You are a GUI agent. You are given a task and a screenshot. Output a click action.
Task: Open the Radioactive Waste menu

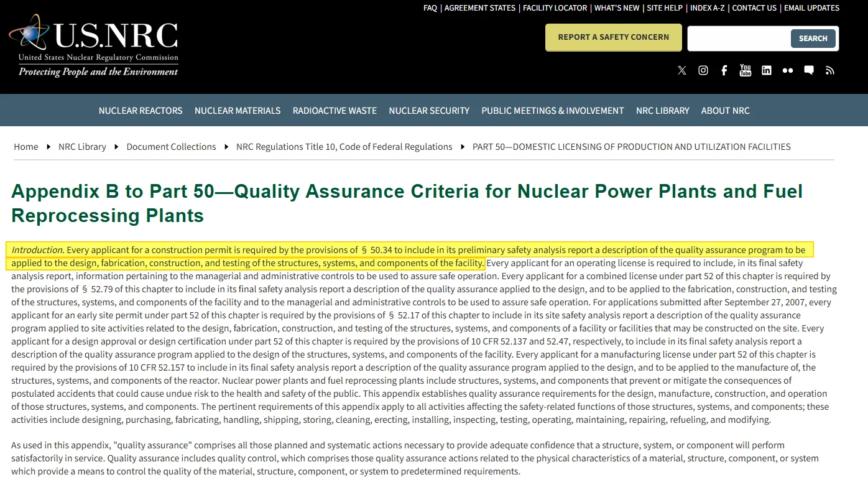[335, 111]
